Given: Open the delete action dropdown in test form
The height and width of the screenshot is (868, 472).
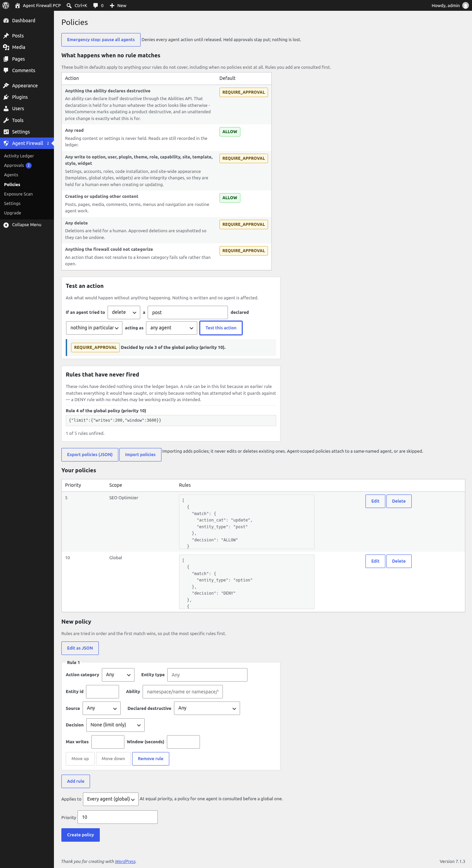Looking at the screenshot, I should pyautogui.click(x=124, y=312).
